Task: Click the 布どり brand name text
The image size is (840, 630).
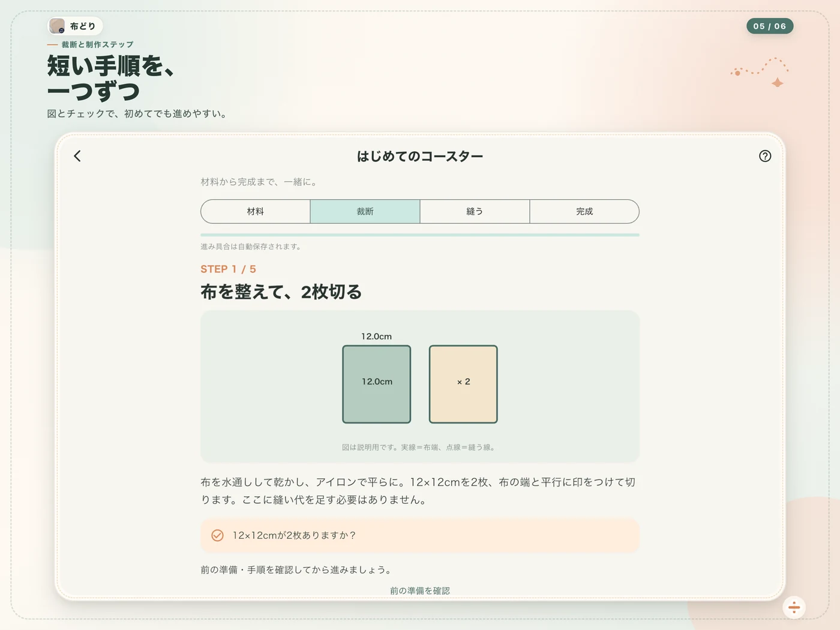Action: coord(83,26)
